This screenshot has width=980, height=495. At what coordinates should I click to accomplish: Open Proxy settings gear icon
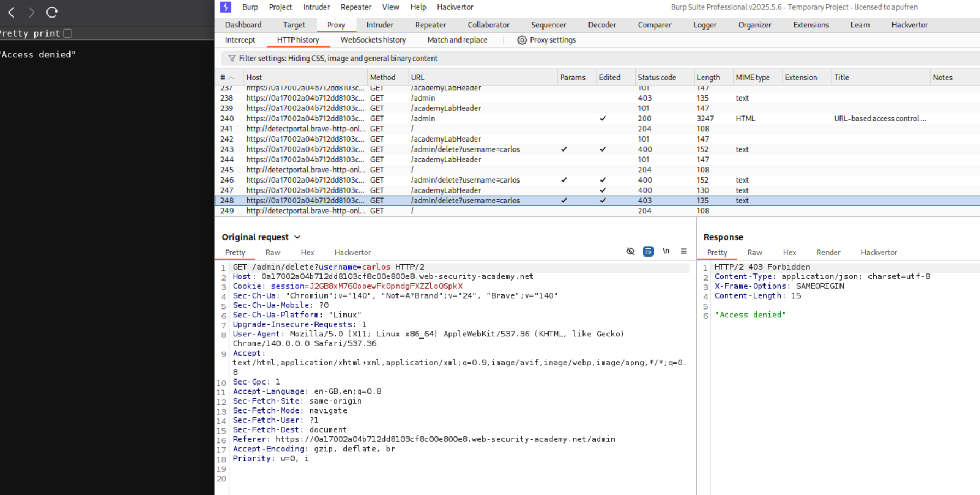pyautogui.click(x=522, y=40)
